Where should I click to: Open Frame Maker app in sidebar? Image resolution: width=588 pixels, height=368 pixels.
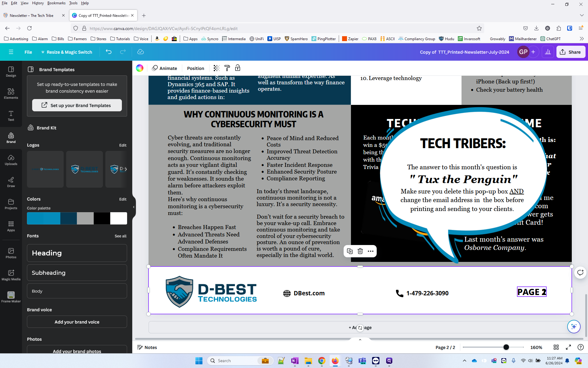pyautogui.click(x=11, y=297)
